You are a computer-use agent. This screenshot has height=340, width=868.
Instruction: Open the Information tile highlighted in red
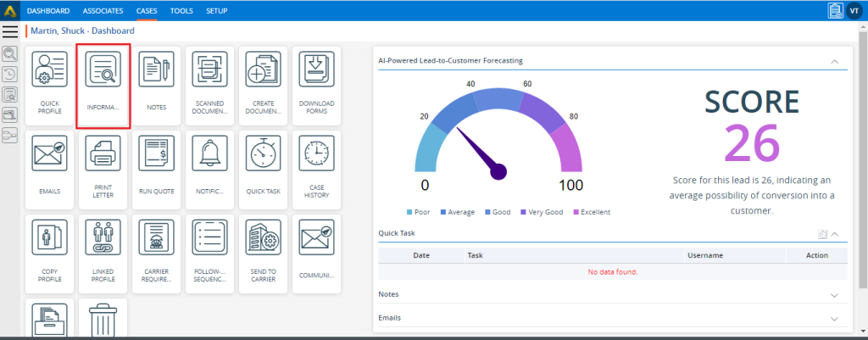[x=103, y=86]
